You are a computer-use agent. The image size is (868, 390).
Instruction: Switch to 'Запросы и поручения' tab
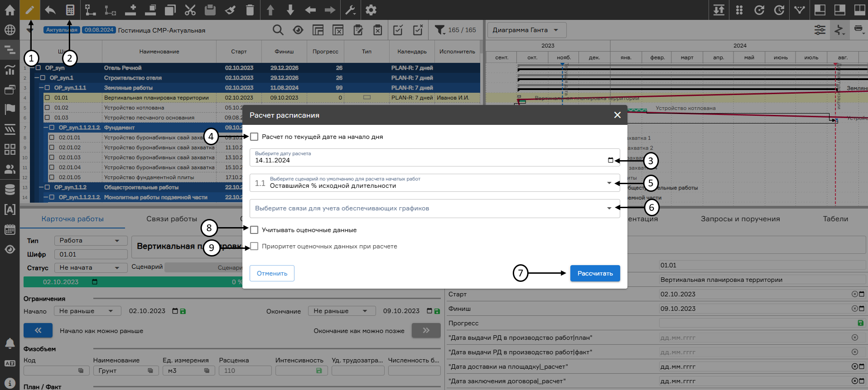[x=740, y=219]
